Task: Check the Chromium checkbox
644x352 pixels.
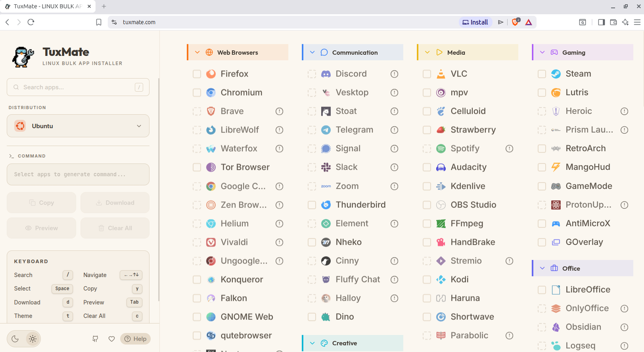Action: (197, 92)
